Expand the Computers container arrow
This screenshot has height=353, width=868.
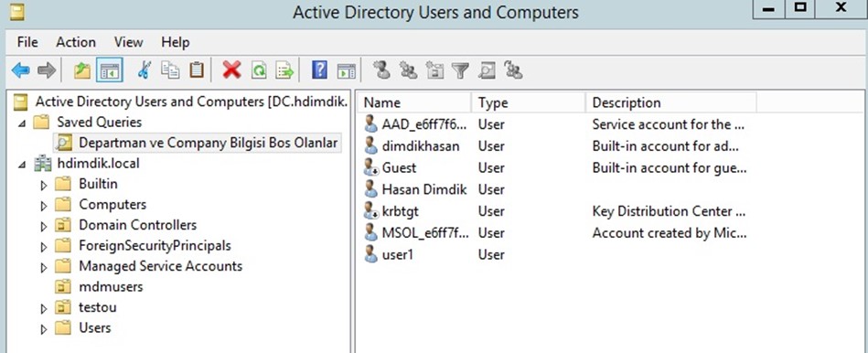click(44, 205)
